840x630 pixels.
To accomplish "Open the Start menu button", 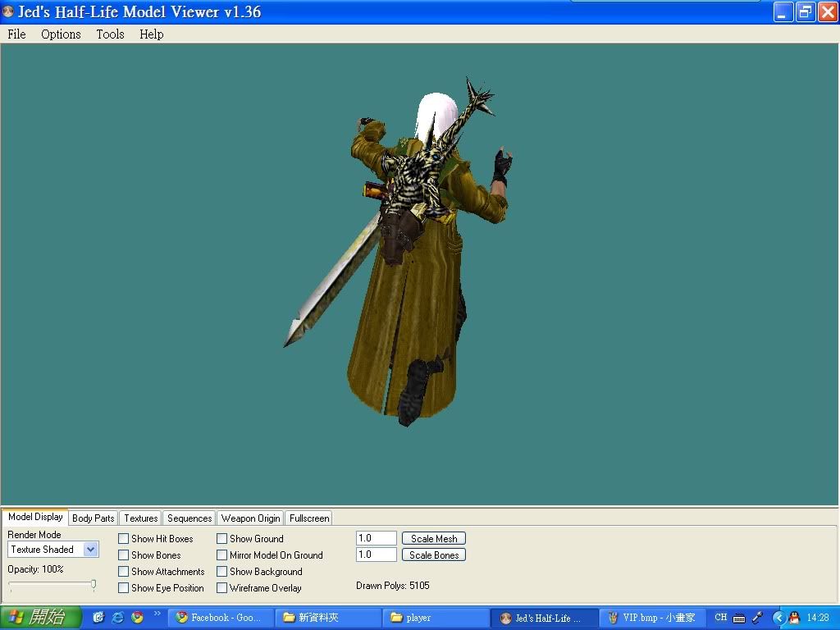I will 41,618.
